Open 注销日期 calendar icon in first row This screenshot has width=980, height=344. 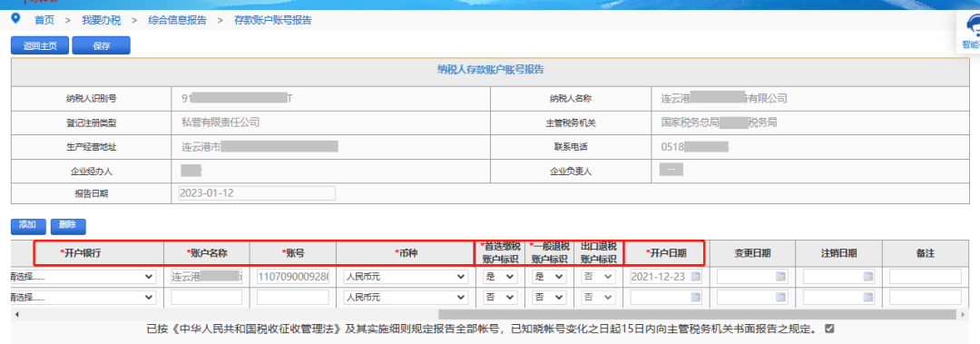click(x=867, y=277)
